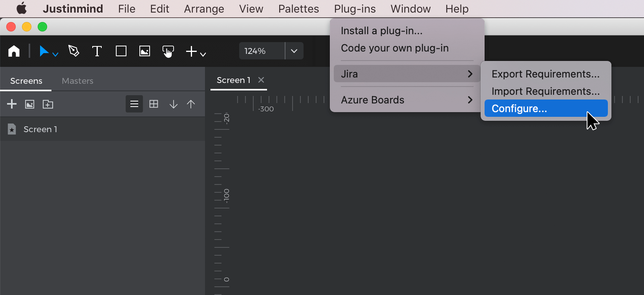This screenshot has width=644, height=295.
Task: Select the Text tool
Action: point(97,51)
